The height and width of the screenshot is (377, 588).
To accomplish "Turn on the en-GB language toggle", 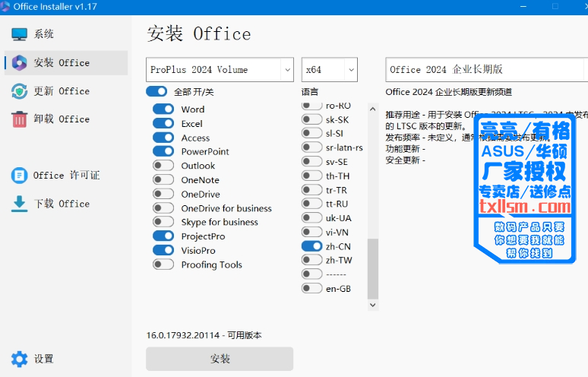I will (x=311, y=289).
